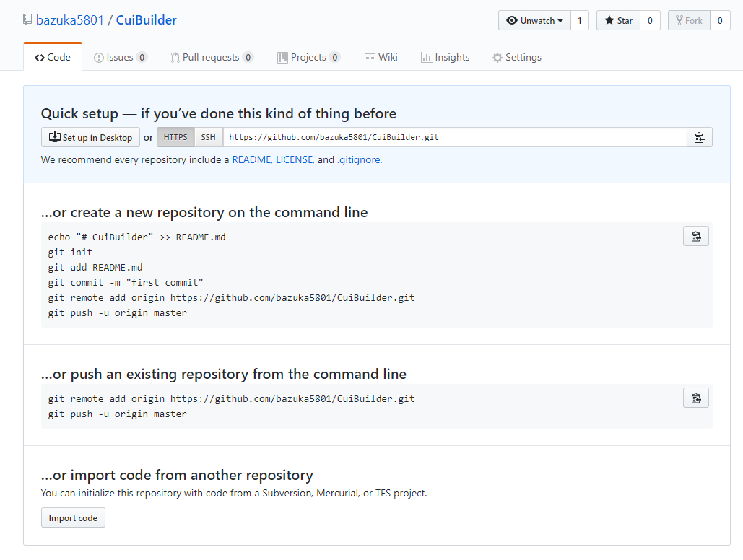Open the bazuka5801 user profile link
Image resolution: width=743 pixels, height=560 pixels.
coord(69,20)
